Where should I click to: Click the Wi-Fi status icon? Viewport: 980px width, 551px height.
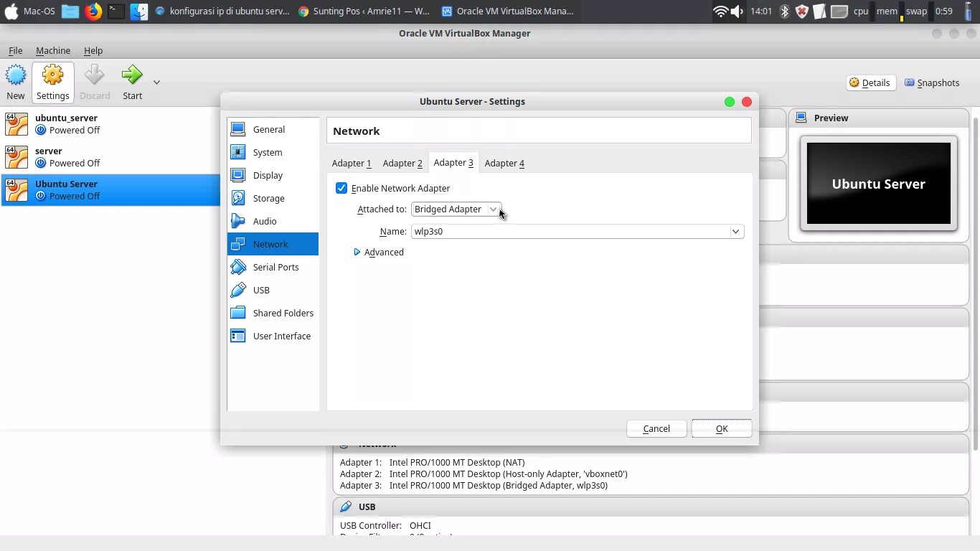point(720,11)
